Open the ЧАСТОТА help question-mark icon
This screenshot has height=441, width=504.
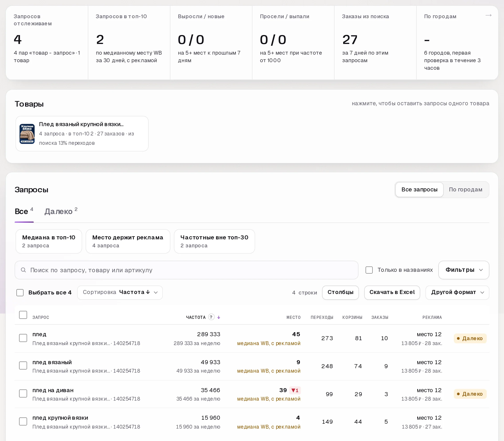[211, 317]
